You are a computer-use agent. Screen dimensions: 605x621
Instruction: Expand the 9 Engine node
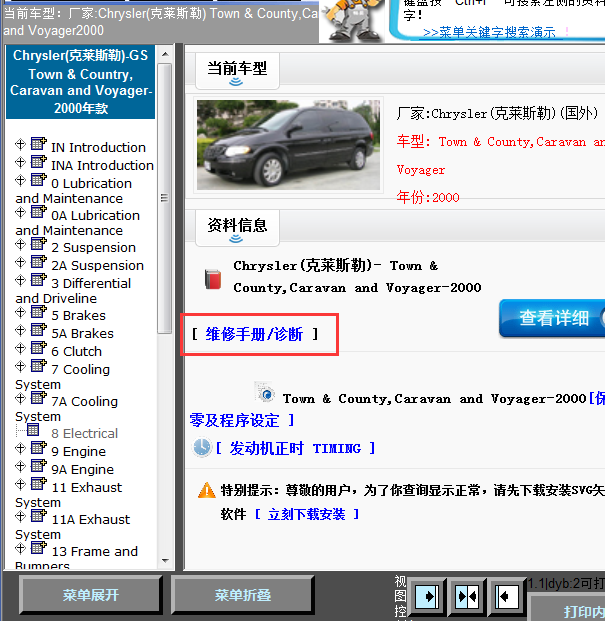click(20, 448)
